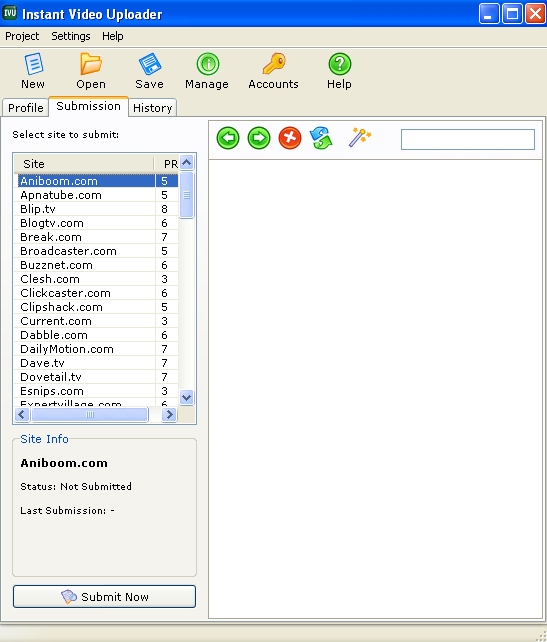Select Buzznet.com in the site list
Image resolution: width=547 pixels, height=642 pixels.
[x=97, y=265]
